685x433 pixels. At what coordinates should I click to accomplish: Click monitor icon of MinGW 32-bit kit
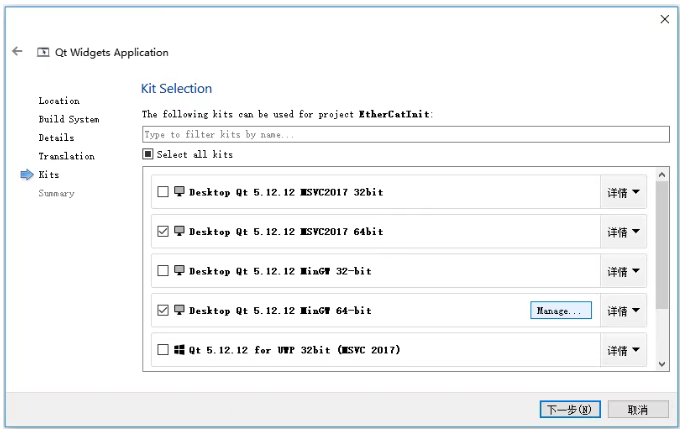click(179, 270)
